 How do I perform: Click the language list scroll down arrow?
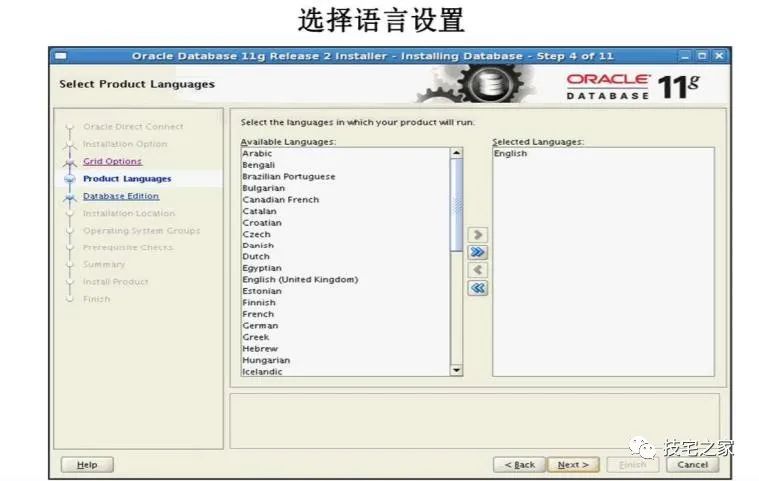pyautogui.click(x=456, y=370)
